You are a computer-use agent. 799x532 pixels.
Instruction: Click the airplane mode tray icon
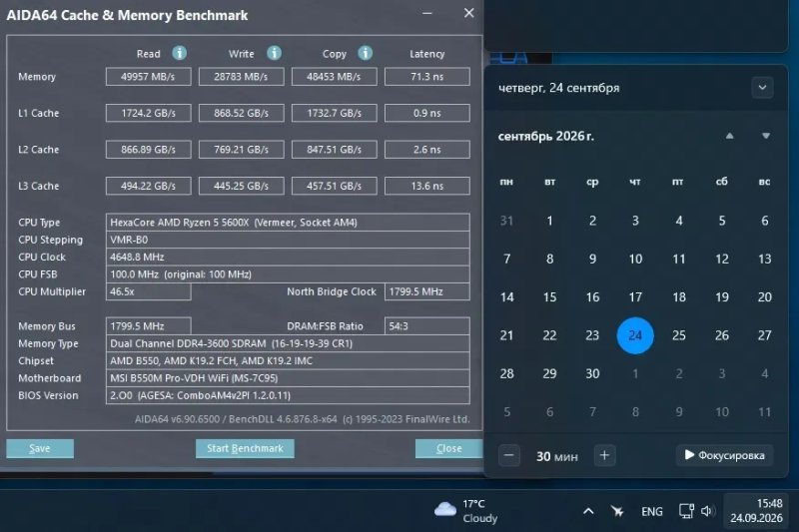pyautogui.click(x=617, y=511)
